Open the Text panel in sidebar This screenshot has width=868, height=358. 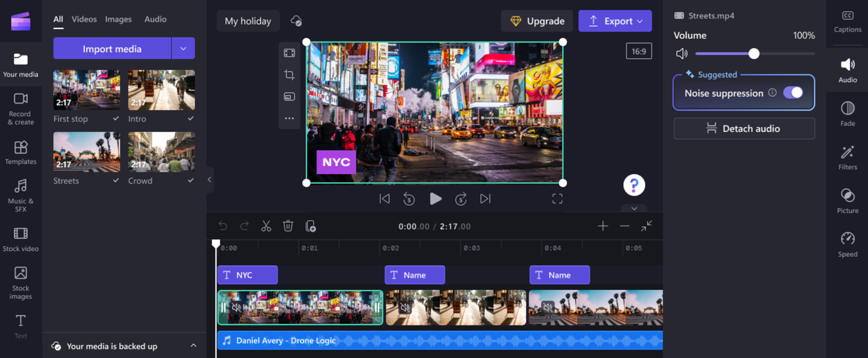(21, 326)
